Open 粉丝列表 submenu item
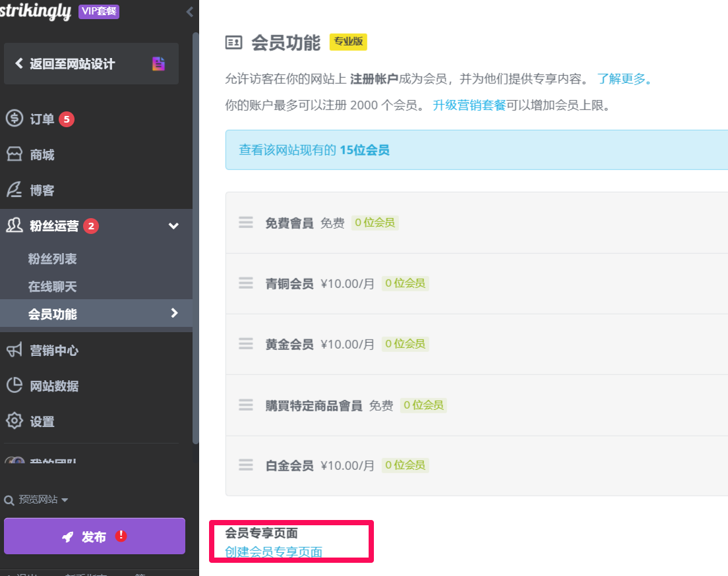Screen dimensions: 728x576 (53, 259)
